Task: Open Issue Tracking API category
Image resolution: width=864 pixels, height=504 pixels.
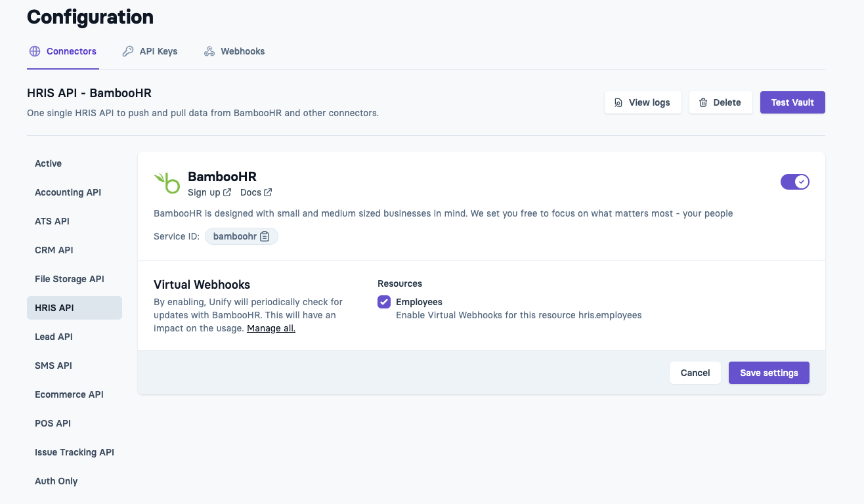Action: point(74,452)
